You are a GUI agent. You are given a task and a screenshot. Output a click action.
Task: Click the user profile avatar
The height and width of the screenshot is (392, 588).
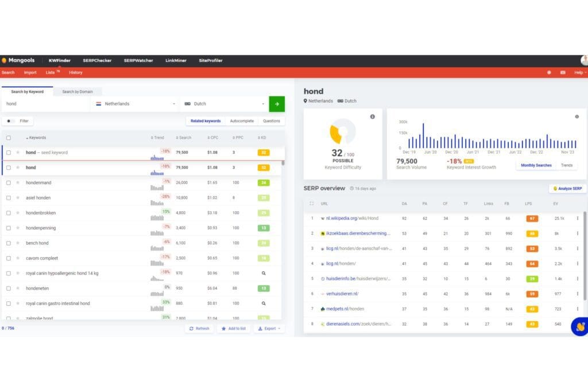584,60
